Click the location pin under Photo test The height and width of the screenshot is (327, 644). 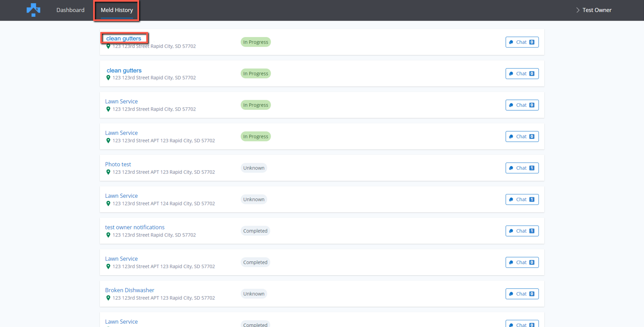tap(108, 172)
